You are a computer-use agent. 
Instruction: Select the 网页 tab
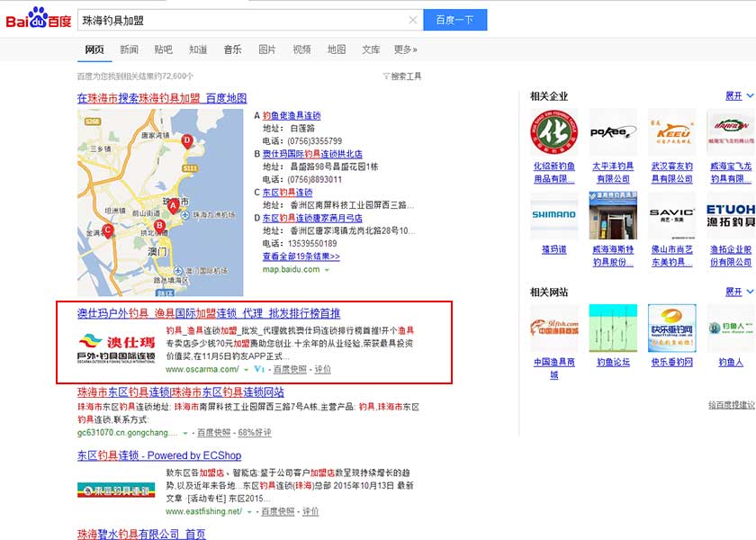pos(94,49)
